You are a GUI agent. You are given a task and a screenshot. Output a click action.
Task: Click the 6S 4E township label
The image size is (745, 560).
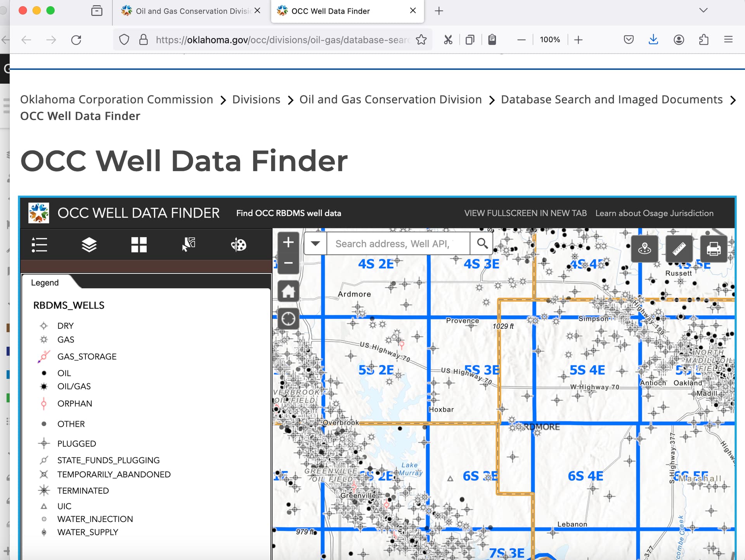click(586, 476)
